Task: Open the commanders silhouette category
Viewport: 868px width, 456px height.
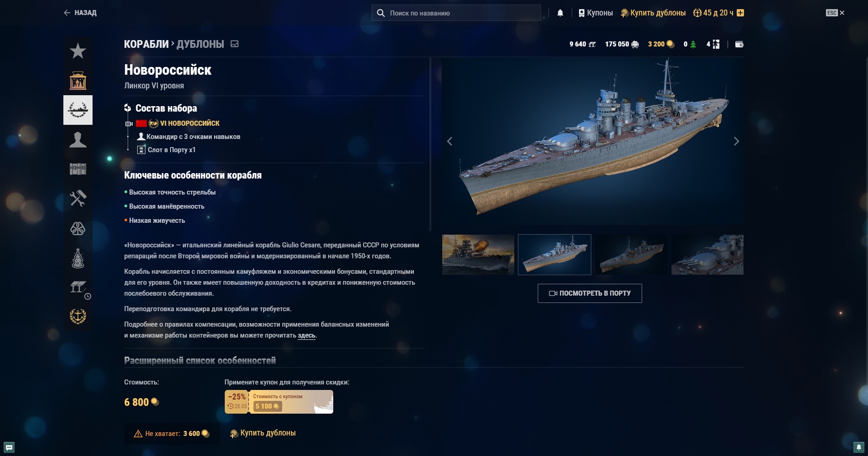Action: pyautogui.click(x=78, y=139)
